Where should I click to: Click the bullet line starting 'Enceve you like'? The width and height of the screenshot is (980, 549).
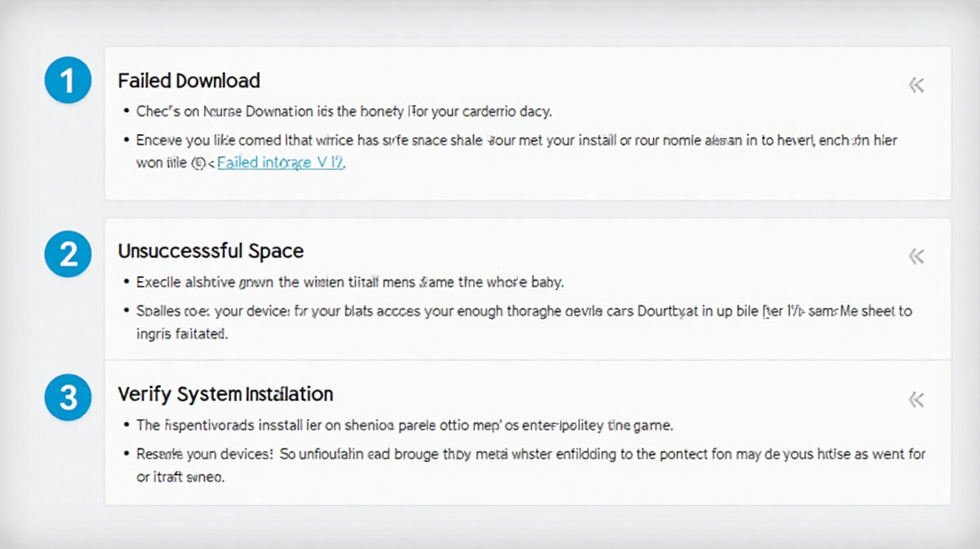pyautogui.click(x=516, y=141)
